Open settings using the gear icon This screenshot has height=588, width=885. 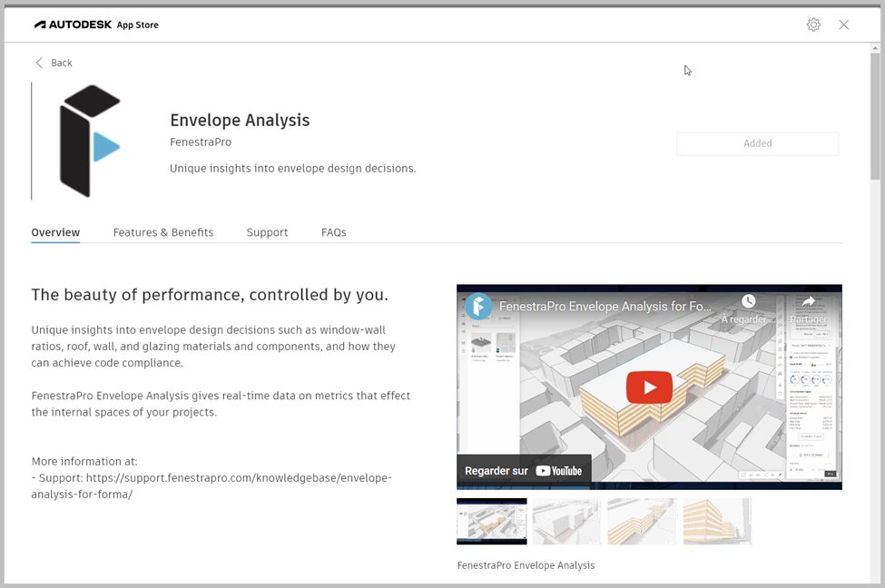pos(813,24)
